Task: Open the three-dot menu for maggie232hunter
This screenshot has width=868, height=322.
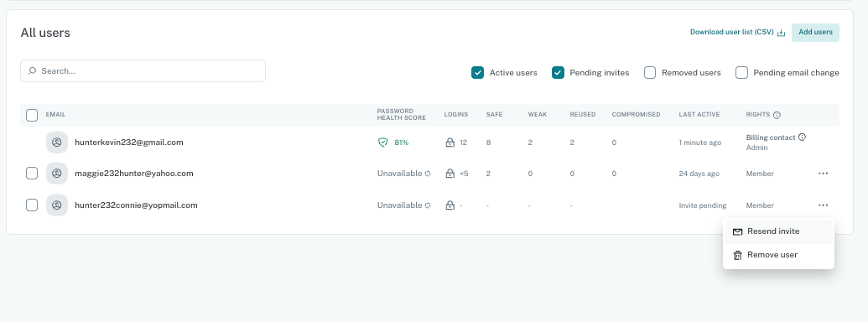Action: [x=824, y=174]
